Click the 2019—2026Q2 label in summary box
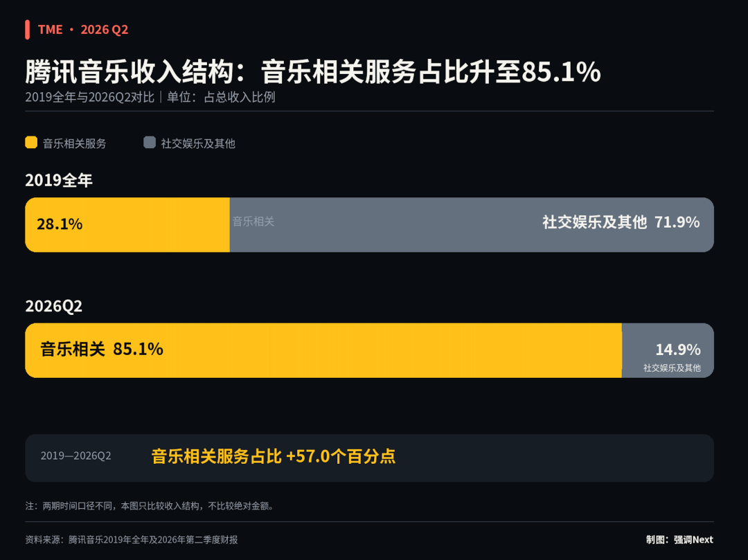 [76, 455]
